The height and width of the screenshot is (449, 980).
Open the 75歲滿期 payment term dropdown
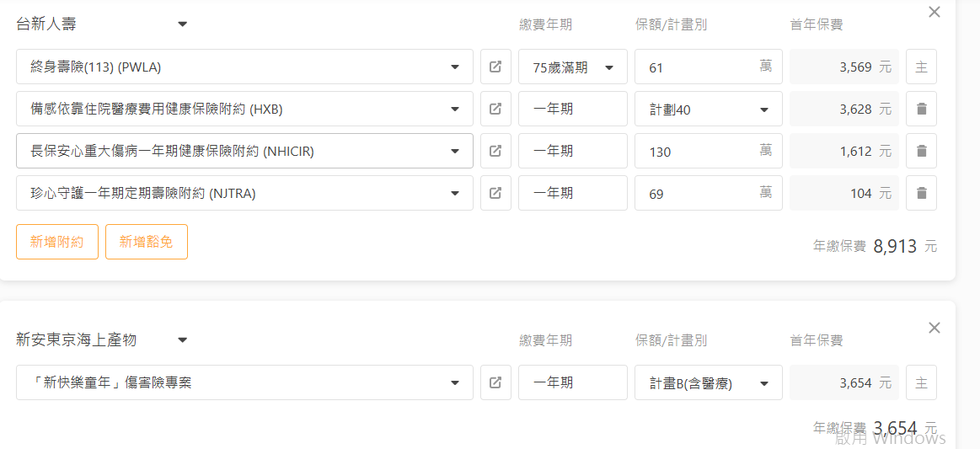[572, 67]
